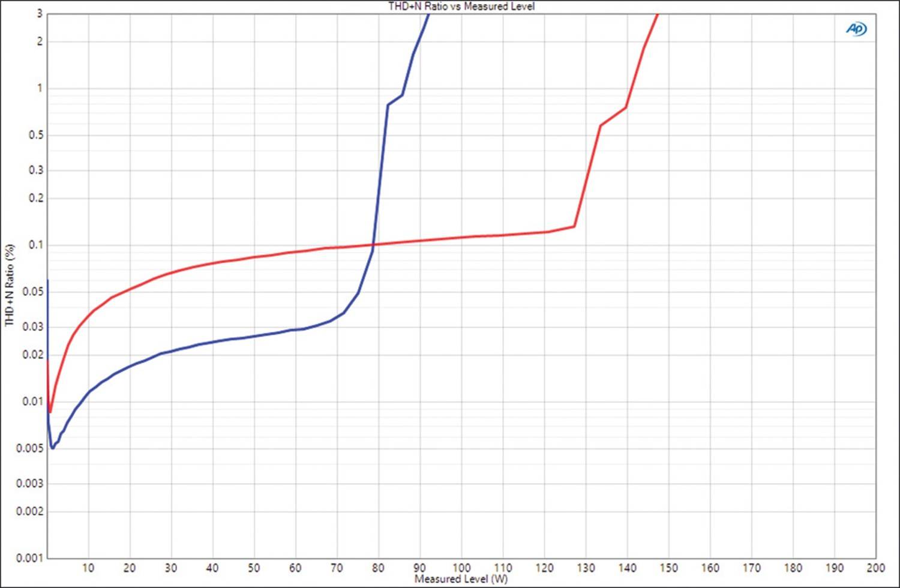Click the X-axis tick 190

coord(834,568)
